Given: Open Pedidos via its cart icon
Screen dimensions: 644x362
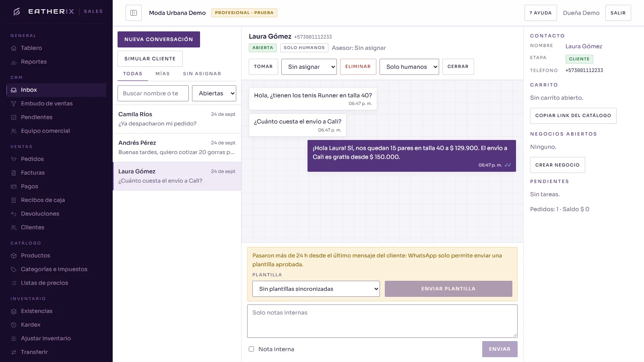Looking at the screenshot, I should [14, 159].
